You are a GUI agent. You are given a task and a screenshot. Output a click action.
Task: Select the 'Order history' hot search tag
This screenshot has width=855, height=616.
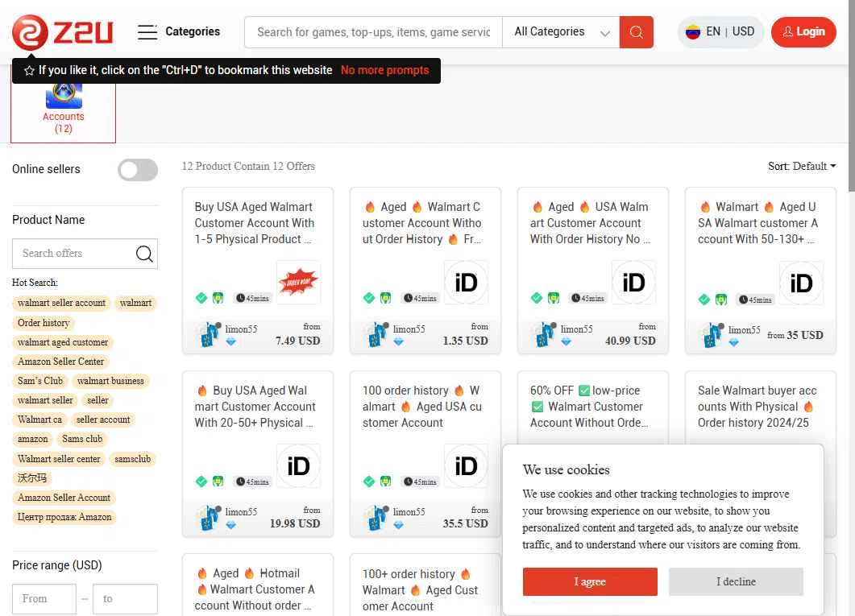point(44,323)
